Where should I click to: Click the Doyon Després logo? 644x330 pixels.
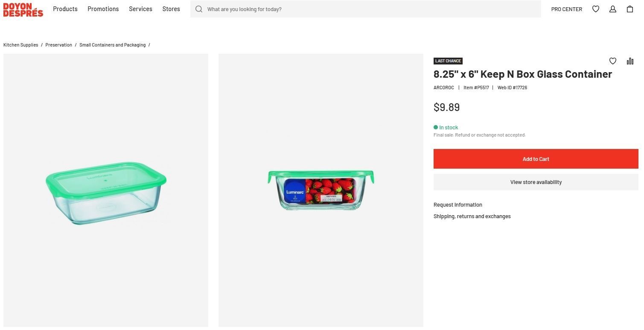click(x=23, y=9)
